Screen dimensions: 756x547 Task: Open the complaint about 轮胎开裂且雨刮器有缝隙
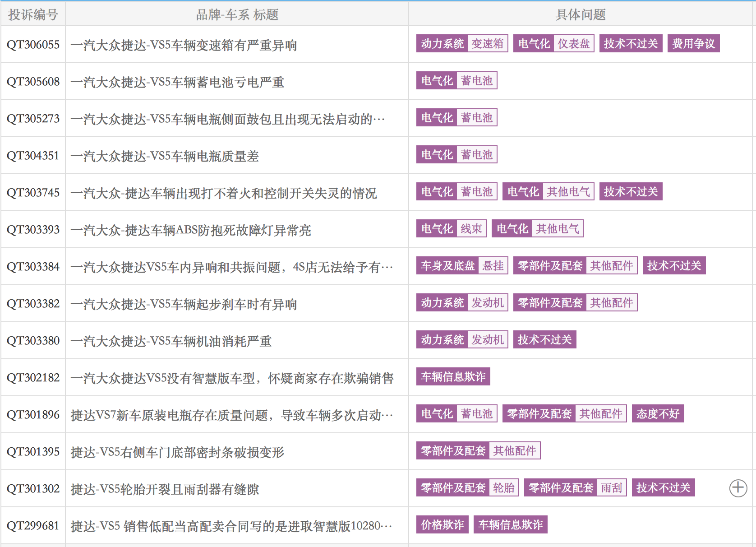coord(165,489)
